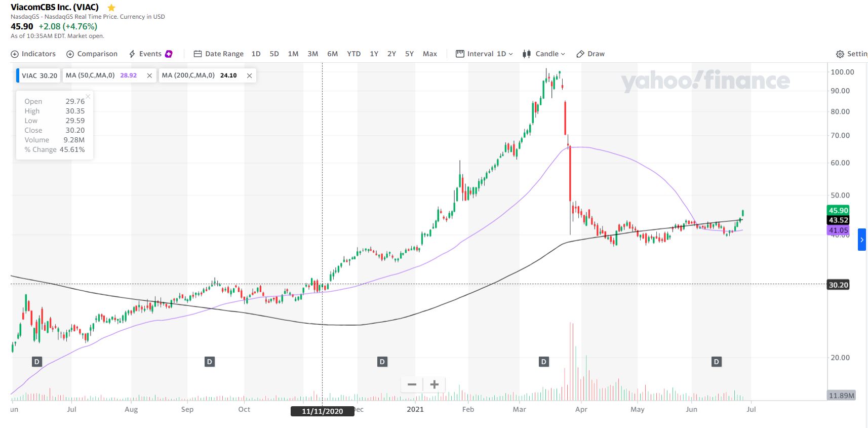The image size is (868, 428).
Task: Select the 1D date range
Action: coord(256,54)
